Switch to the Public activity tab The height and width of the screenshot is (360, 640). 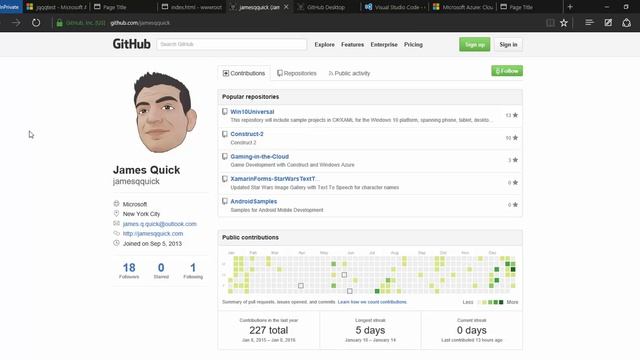click(349, 73)
